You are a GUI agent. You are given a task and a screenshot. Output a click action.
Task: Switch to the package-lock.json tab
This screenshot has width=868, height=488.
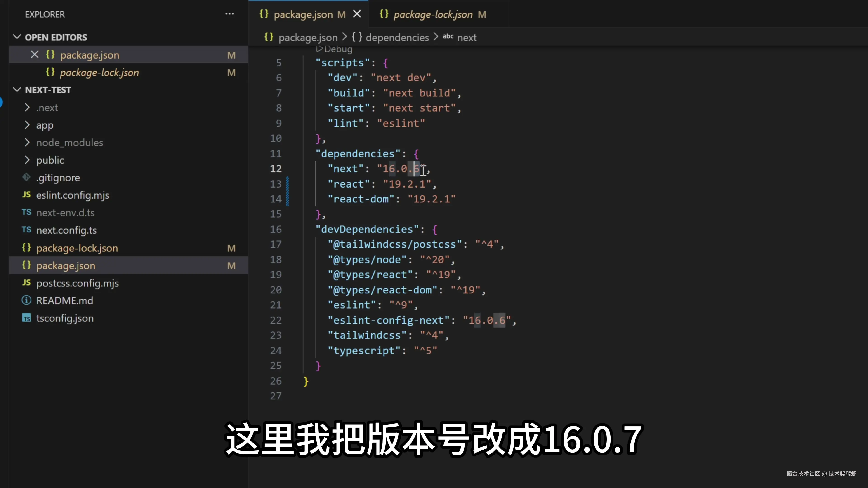coord(433,14)
